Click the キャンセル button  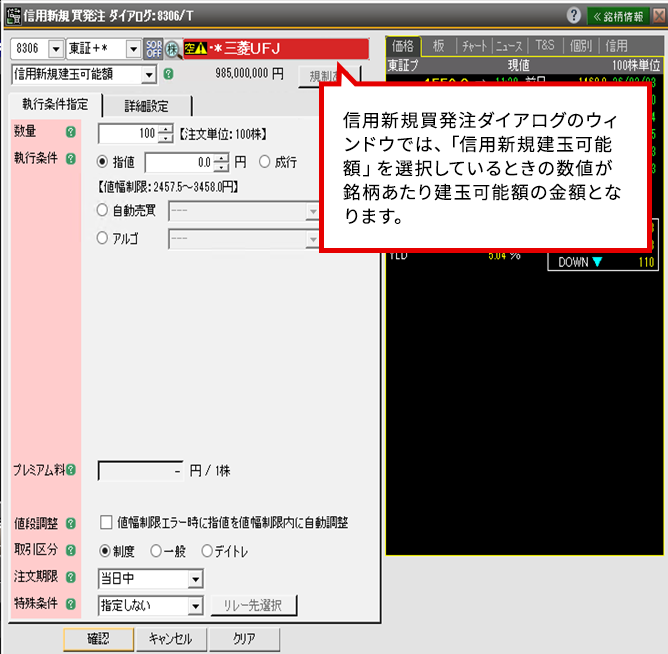coord(171,639)
